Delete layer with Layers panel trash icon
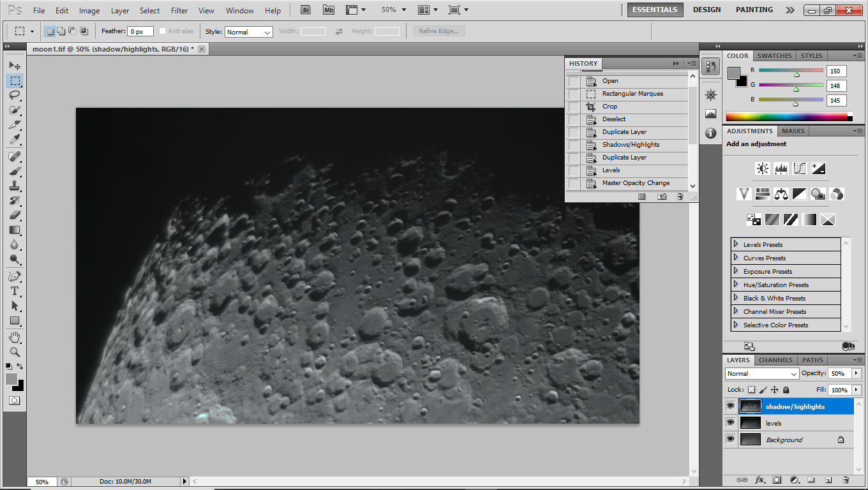 point(846,480)
